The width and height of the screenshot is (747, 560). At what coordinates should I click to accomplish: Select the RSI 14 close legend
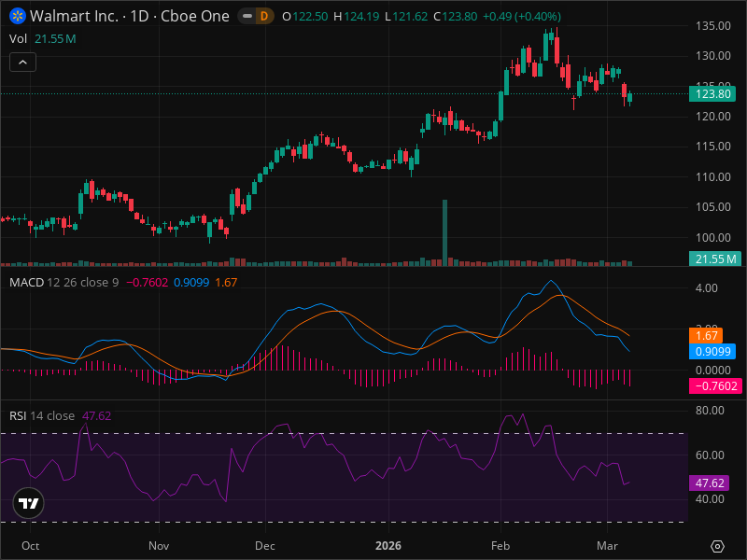click(x=42, y=415)
